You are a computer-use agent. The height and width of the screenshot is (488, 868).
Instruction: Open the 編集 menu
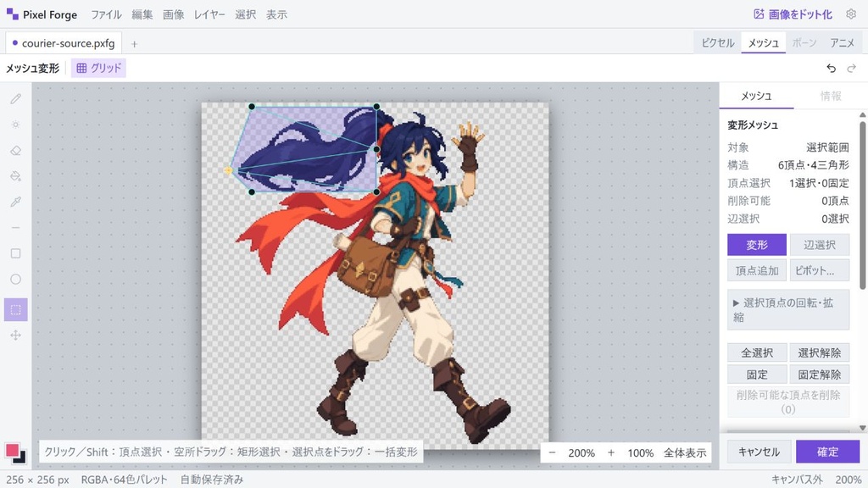point(142,14)
